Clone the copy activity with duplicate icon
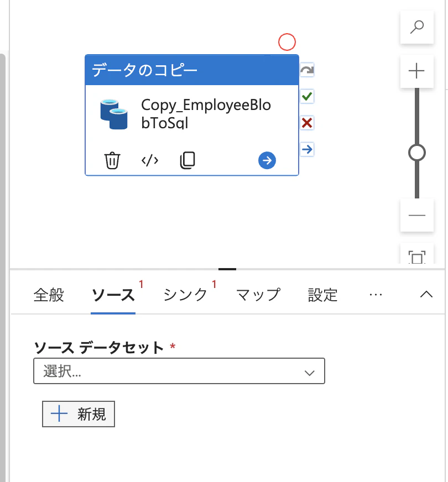The height and width of the screenshot is (482, 448). (187, 160)
